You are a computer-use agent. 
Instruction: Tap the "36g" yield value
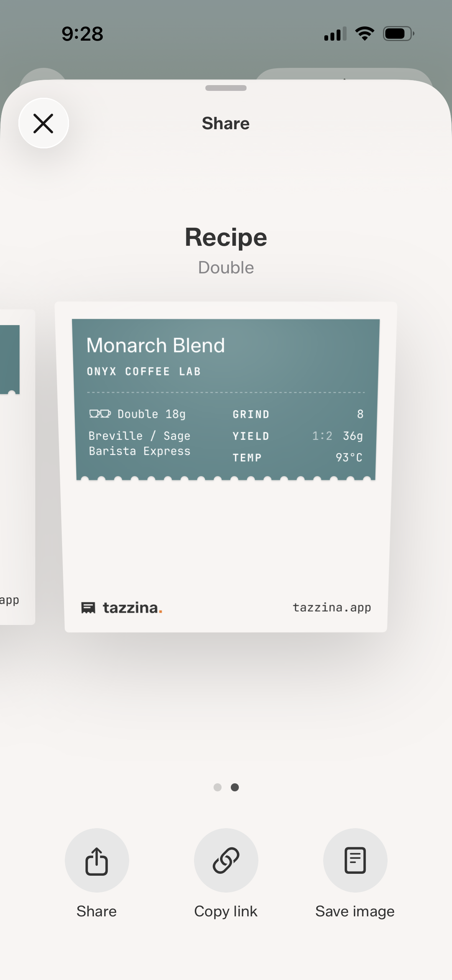(x=353, y=436)
